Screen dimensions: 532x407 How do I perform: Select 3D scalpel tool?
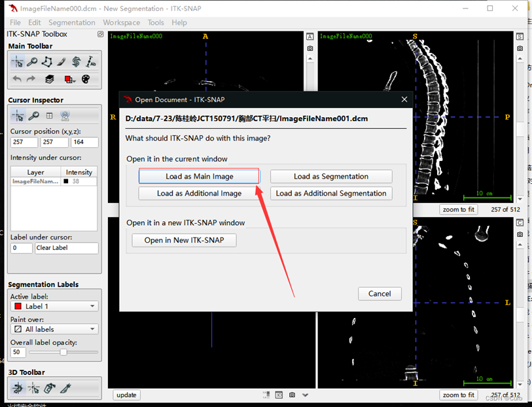click(65, 388)
